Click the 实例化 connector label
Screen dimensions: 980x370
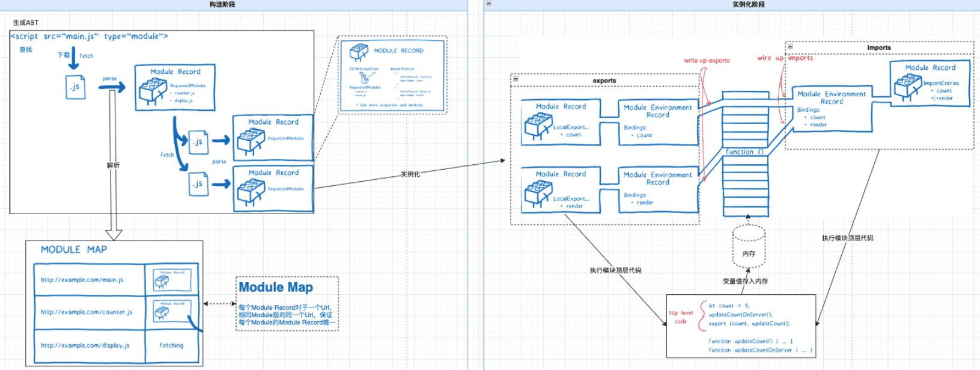pos(410,174)
